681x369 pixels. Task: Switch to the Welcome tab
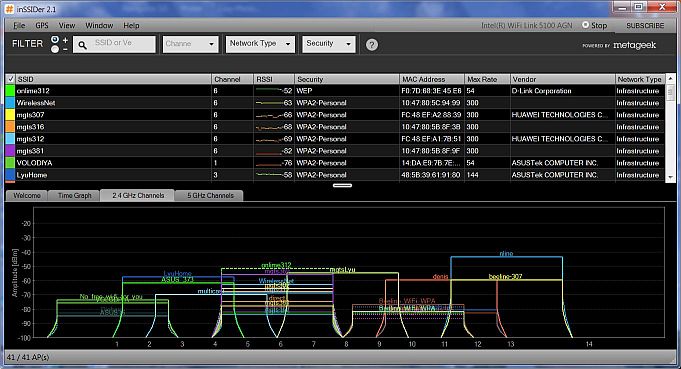[x=26, y=195]
